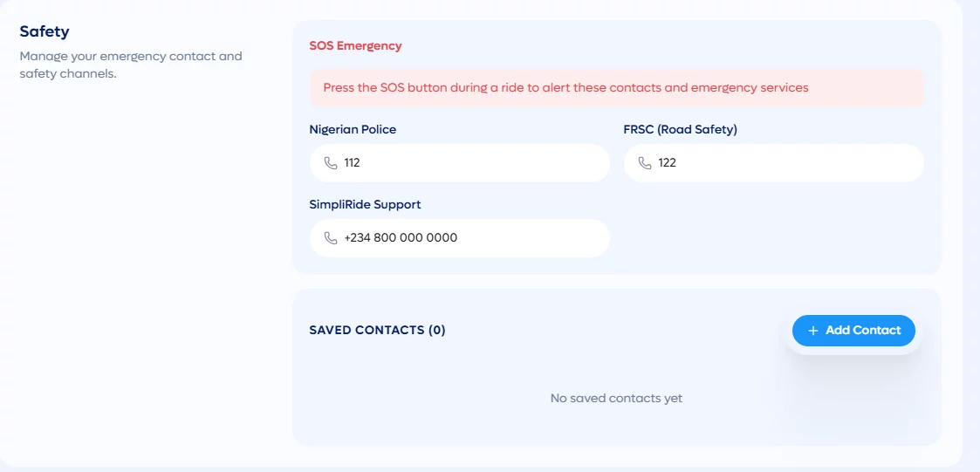Focus the SimpliRide Support number field
The width and height of the screenshot is (980, 472).
pos(459,238)
